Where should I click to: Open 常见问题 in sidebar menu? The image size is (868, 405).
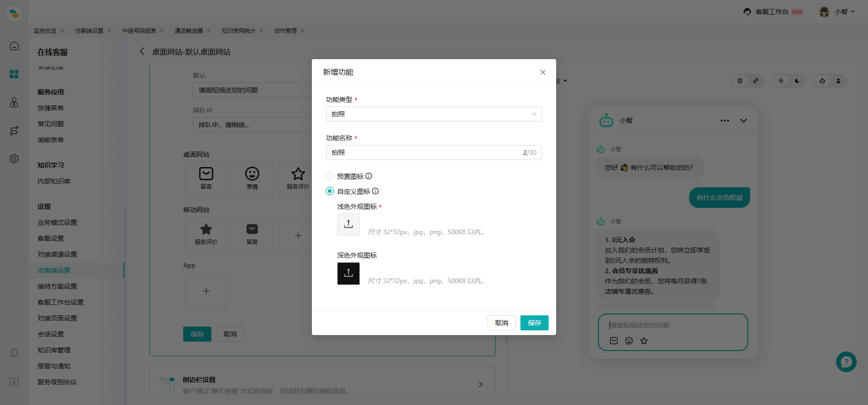51,124
